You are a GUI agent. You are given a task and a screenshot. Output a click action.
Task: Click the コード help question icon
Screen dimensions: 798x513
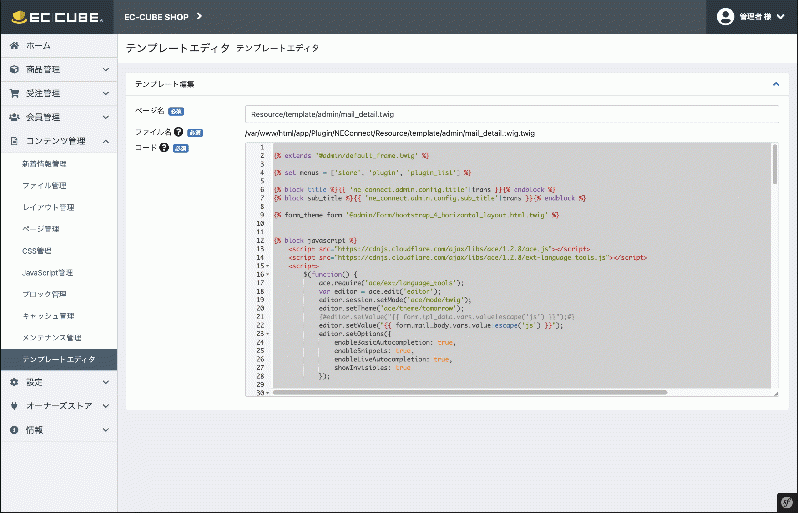[x=164, y=148]
